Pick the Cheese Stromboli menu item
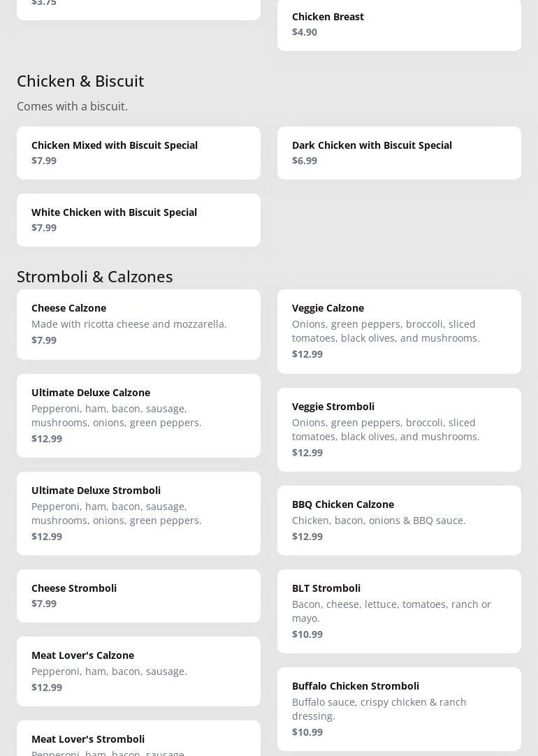 tap(138, 595)
